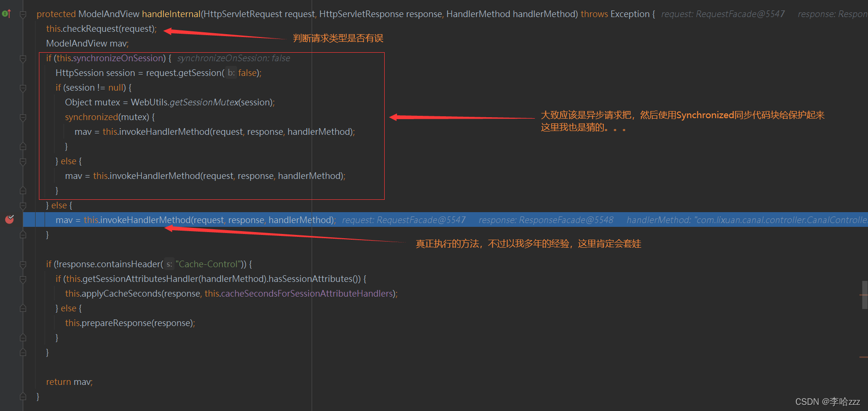Click inline hint 'response: ResponseFacade@5548'

tap(546, 220)
